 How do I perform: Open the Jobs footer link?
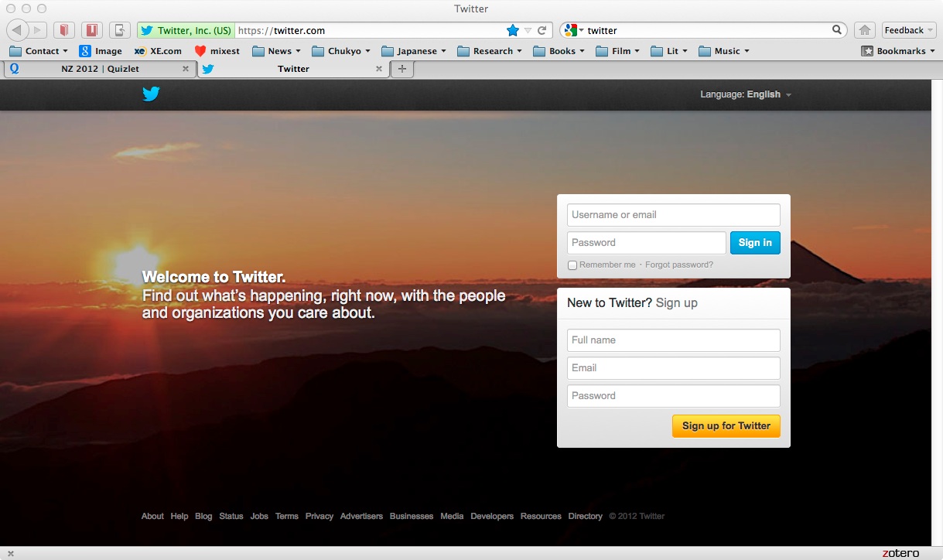(x=259, y=517)
